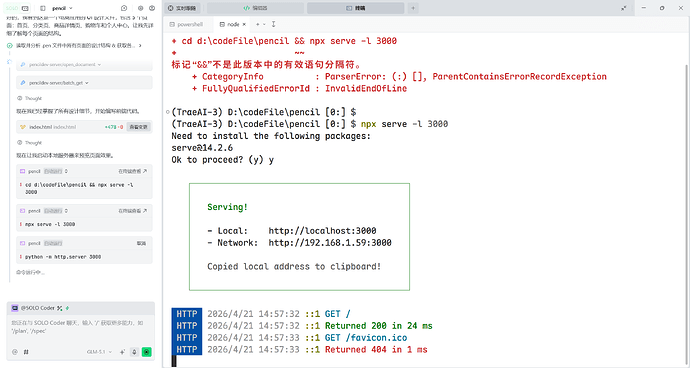Click 'serve@14.2.6' package line
Viewport: 690px width, 368px height.
pos(202,147)
